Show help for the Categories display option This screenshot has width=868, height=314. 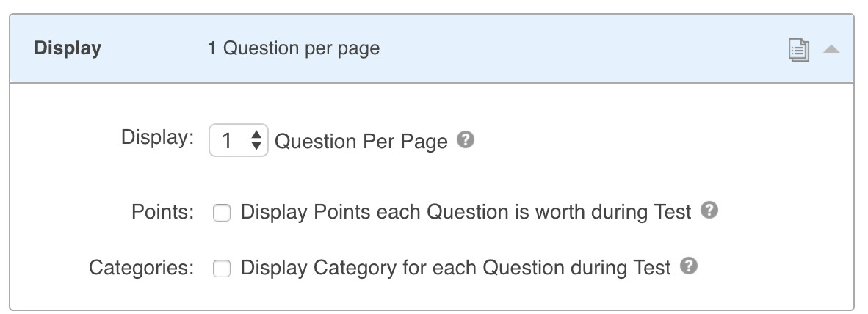(x=688, y=266)
